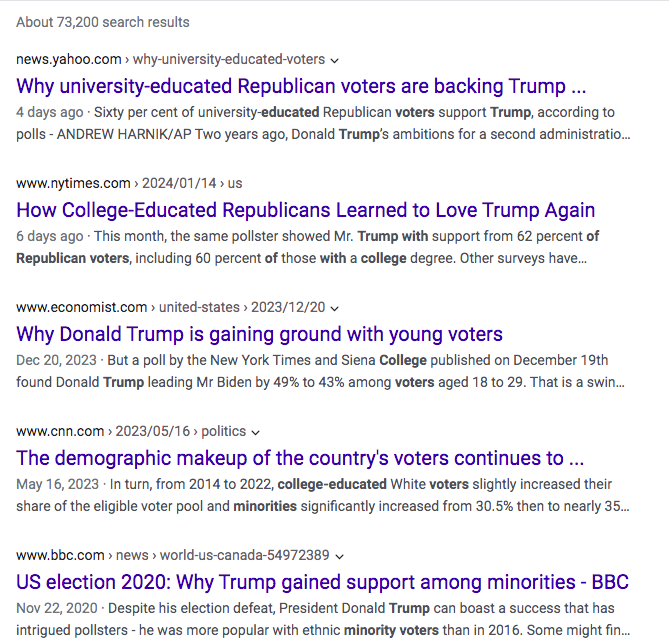
Task: Click the news.yahoo.com URL breadcrumb
Action: tap(170, 60)
